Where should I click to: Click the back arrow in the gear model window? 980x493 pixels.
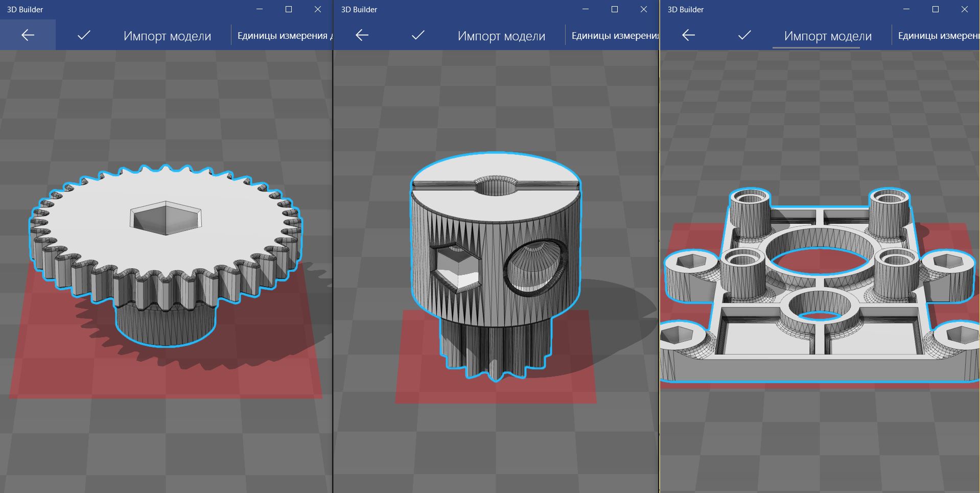point(28,35)
